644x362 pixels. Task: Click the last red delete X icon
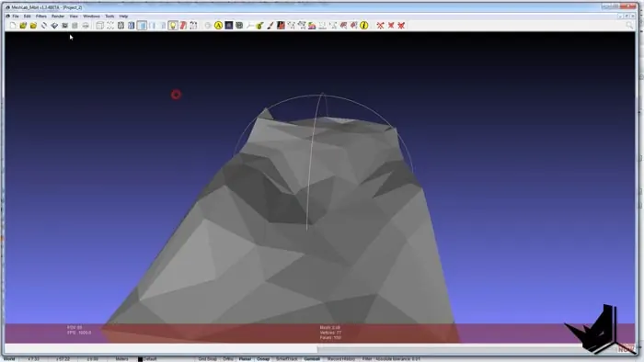click(401, 26)
